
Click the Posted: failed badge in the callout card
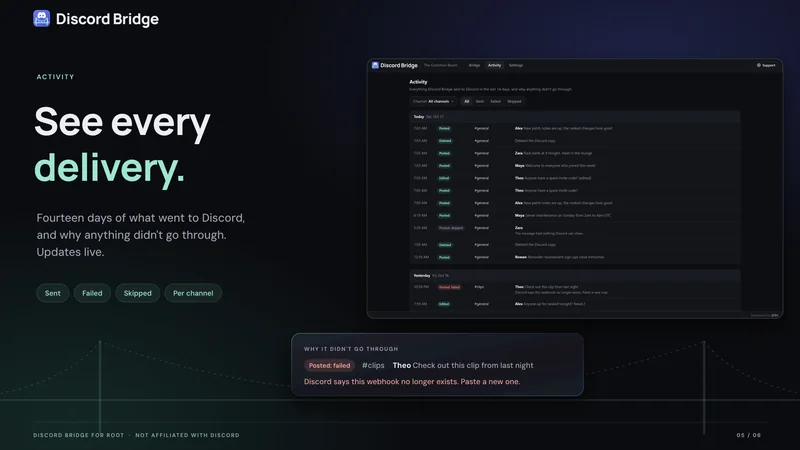point(330,365)
